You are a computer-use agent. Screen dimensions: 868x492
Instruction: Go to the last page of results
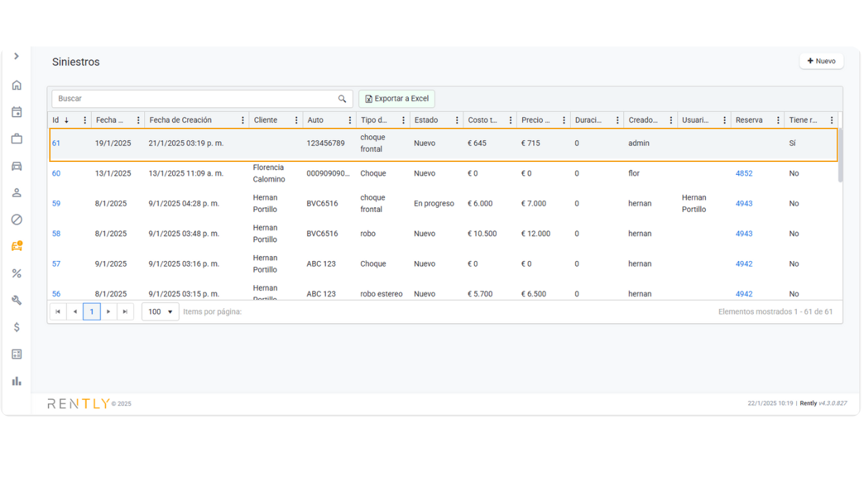[125, 312]
